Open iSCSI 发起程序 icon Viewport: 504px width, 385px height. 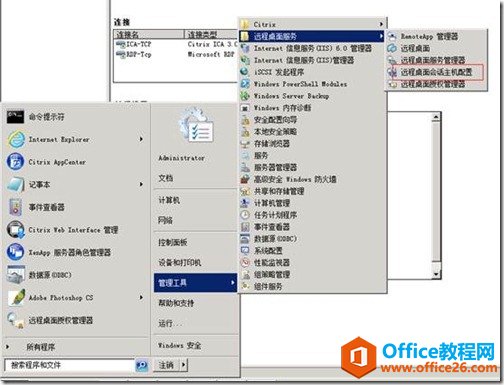(x=245, y=72)
